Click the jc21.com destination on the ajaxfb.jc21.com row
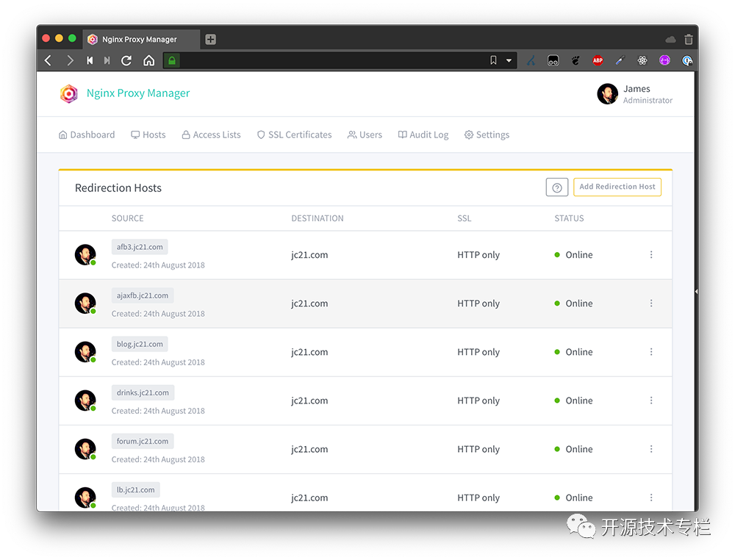 coord(309,304)
